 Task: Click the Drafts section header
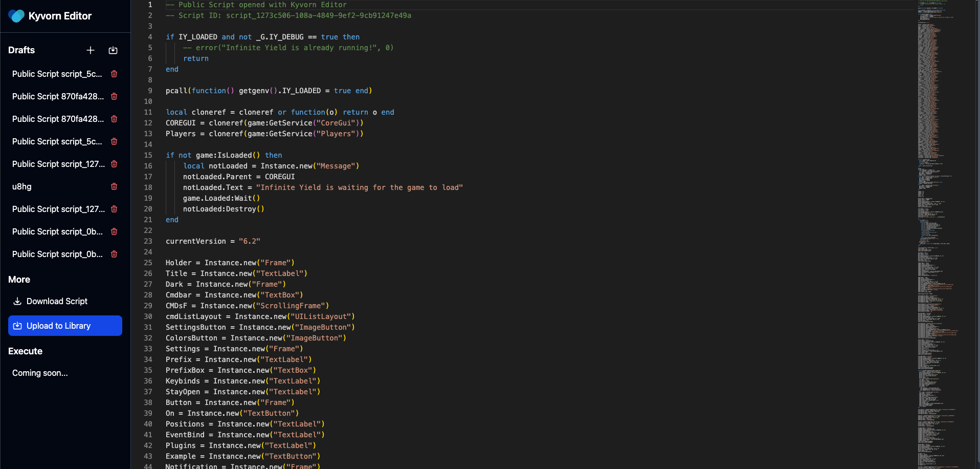pos(21,50)
